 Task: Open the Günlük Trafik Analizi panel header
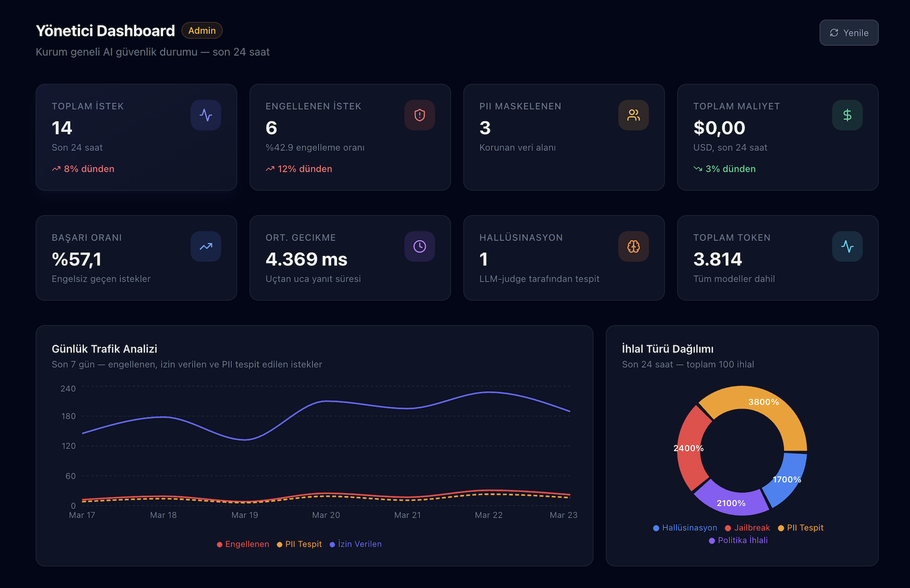(104, 349)
